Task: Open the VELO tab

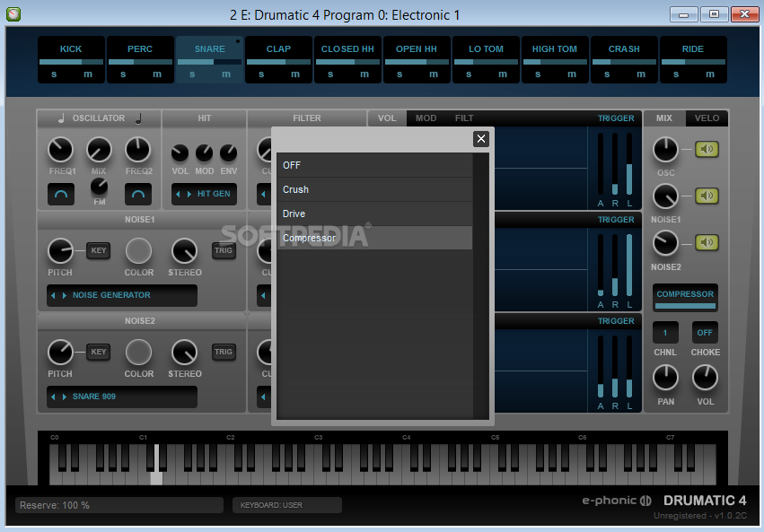Action: [x=707, y=118]
